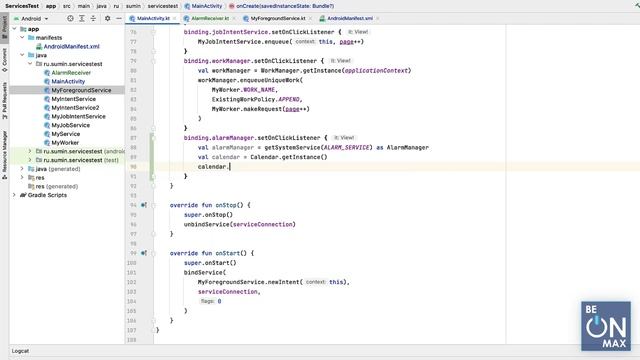Click 'MyWorker.WORK_NAME' in the code
Image resolution: width=640 pixels, height=360 pixels.
[244, 90]
